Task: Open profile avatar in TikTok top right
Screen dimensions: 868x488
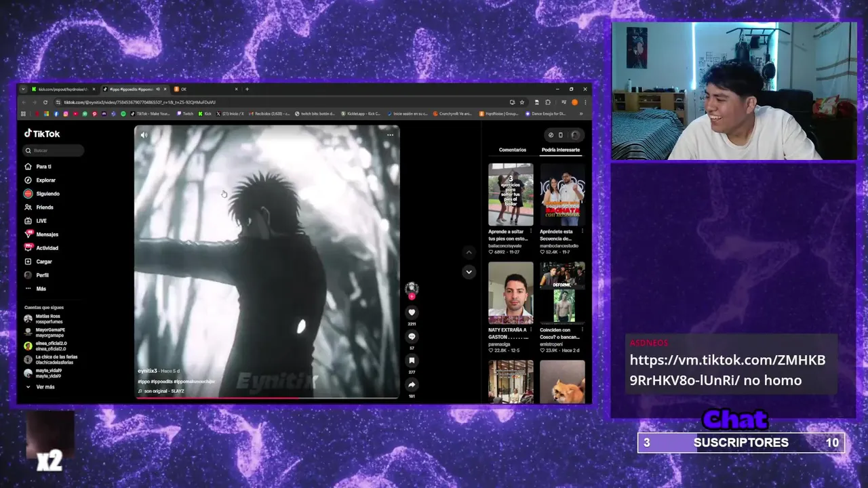Action: [575, 135]
